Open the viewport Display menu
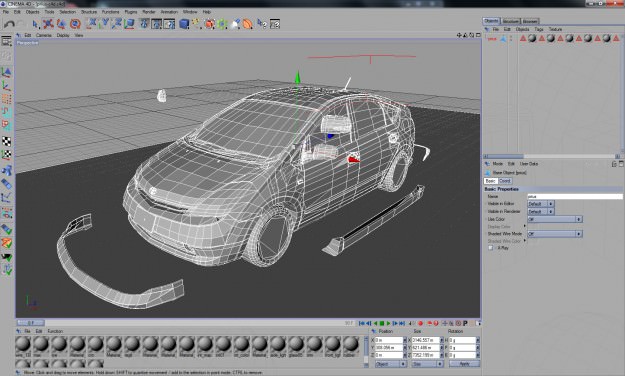The height and width of the screenshot is (376, 625). click(63, 35)
